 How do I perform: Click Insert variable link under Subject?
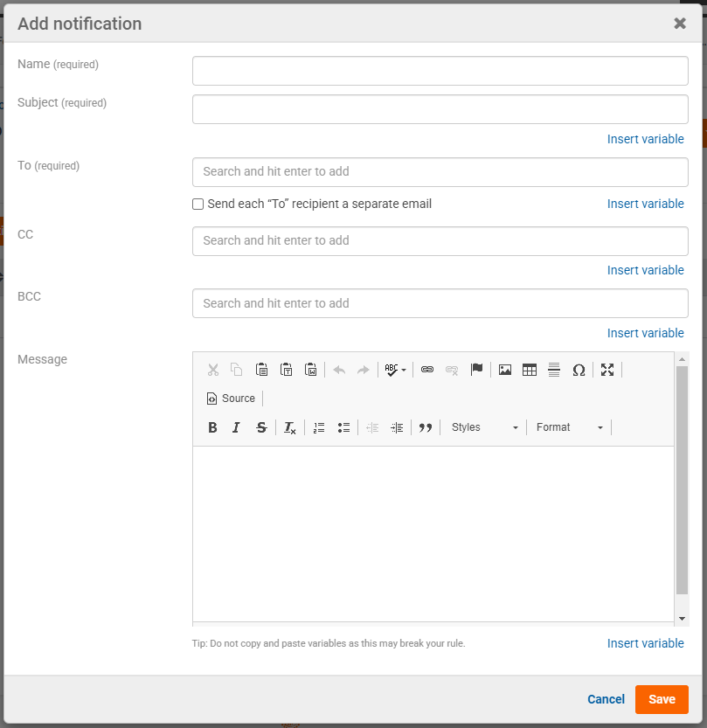(645, 139)
